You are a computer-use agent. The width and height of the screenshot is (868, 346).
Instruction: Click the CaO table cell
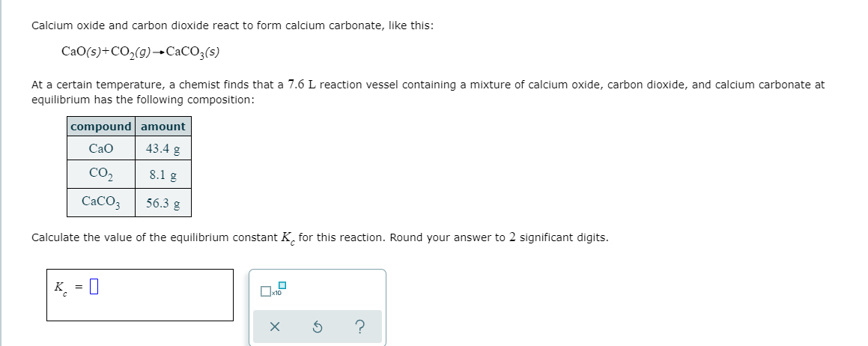coord(101,148)
